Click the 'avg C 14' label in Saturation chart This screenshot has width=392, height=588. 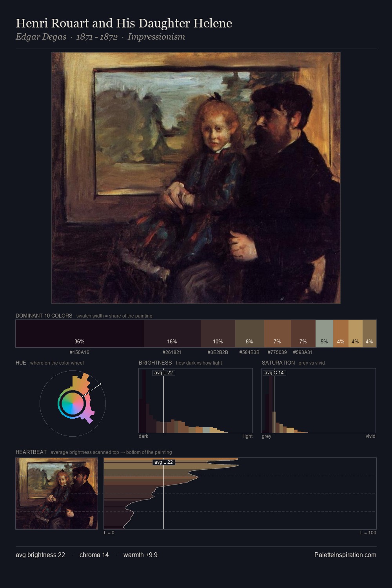pos(274,373)
